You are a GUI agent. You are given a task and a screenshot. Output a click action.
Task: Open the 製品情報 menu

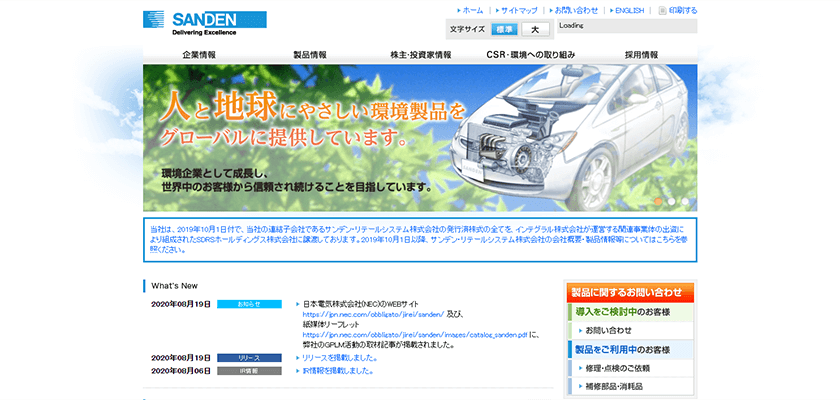pyautogui.click(x=310, y=55)
